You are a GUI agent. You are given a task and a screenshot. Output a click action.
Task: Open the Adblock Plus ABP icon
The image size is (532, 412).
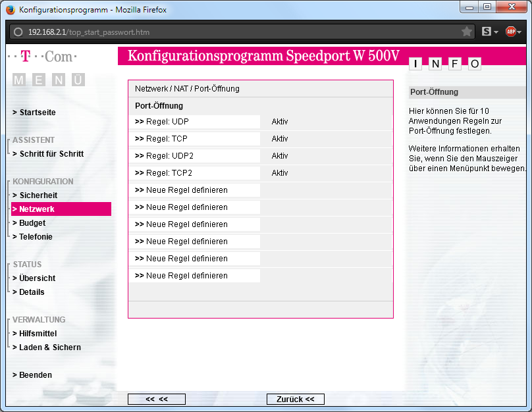[x=511, y=32]
